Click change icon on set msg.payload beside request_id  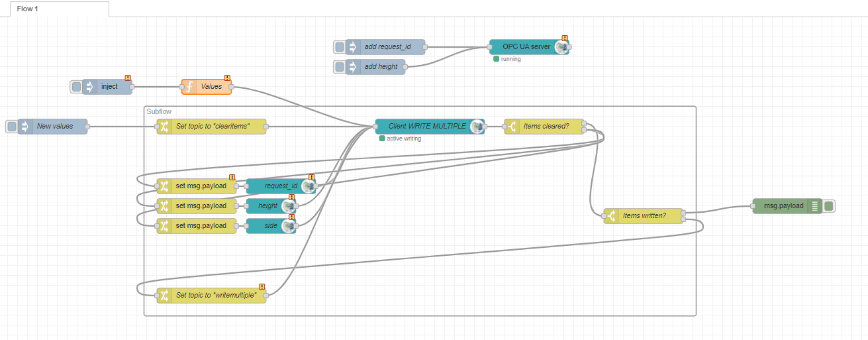[x=164, y=186]
